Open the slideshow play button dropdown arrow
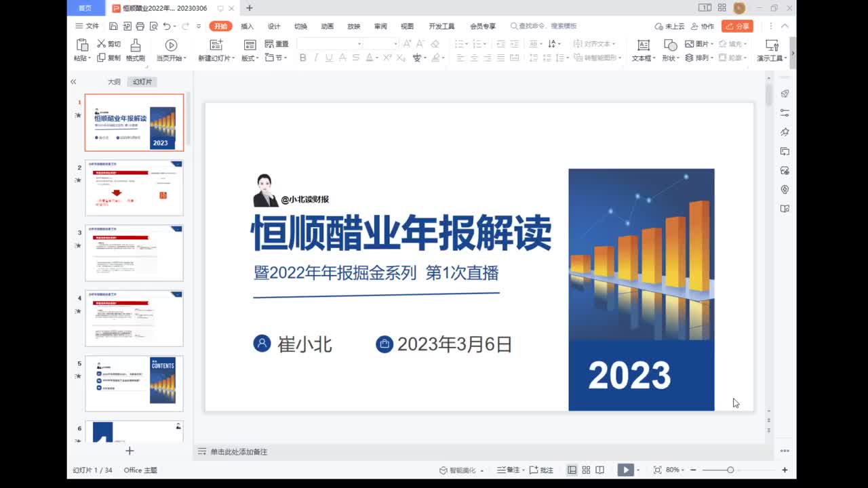 (639, 470)
